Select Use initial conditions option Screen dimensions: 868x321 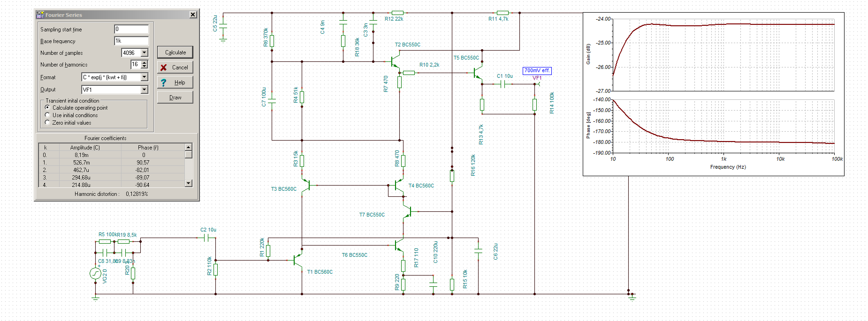pos(47,115)
